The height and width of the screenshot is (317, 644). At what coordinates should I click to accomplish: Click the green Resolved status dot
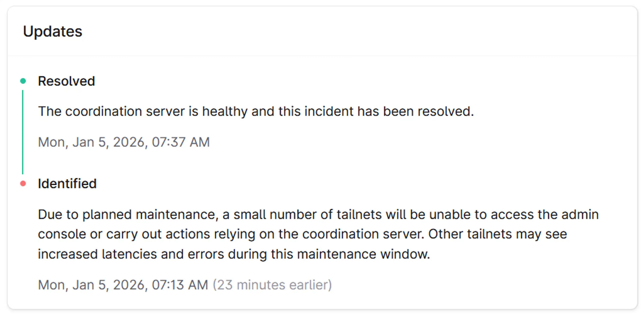23,81
